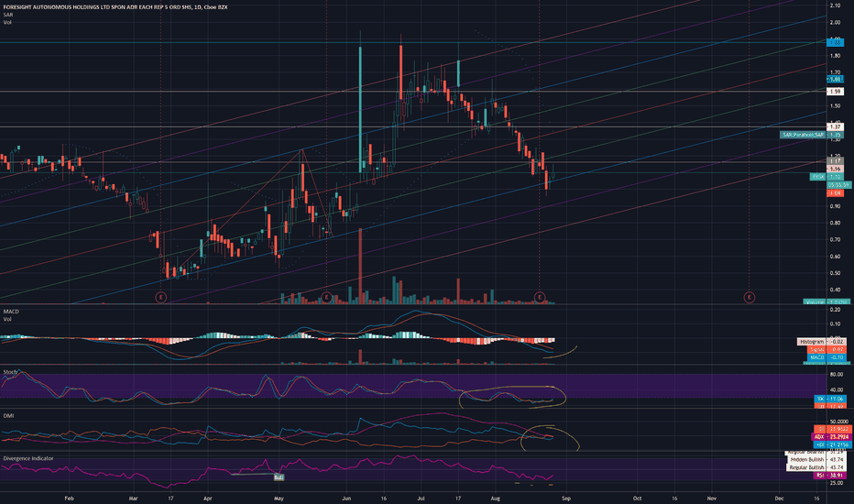
Task: Click the Regular Bullish value label
Action: coord(816,467)
